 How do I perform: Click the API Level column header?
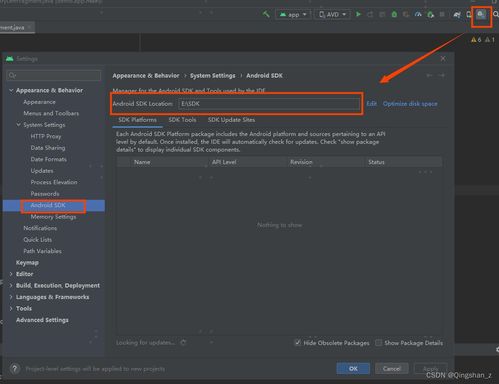224,162
